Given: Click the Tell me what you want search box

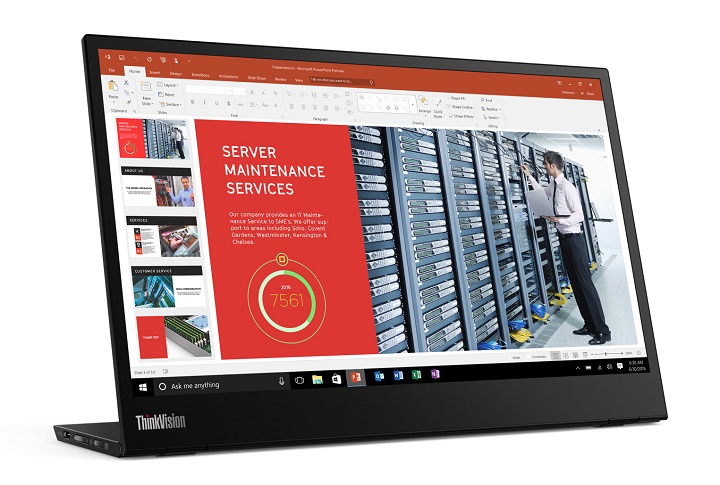Looking at the screenshot, I should (x=342, y=81).
